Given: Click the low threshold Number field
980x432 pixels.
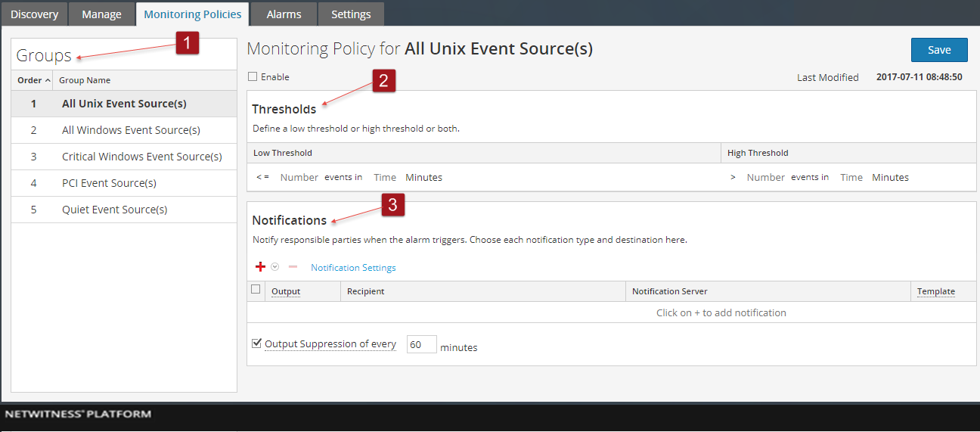Looking at the screenshot, I should point(299,178).
